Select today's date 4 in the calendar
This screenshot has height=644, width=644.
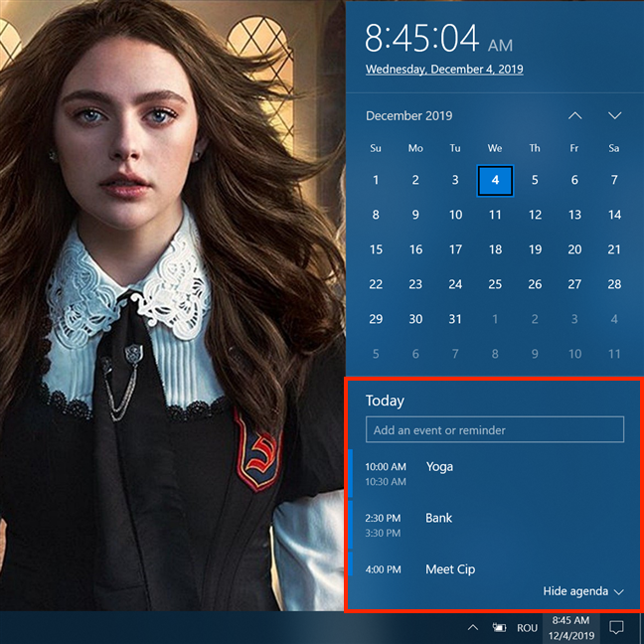click(495, 180)
